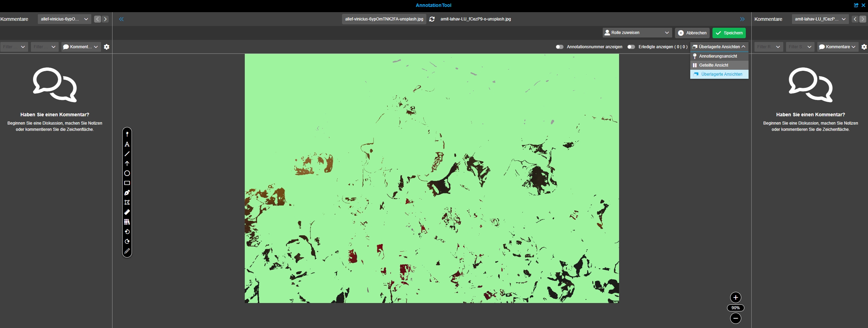Collapse the left panel with double chevron

coord(121,19)
